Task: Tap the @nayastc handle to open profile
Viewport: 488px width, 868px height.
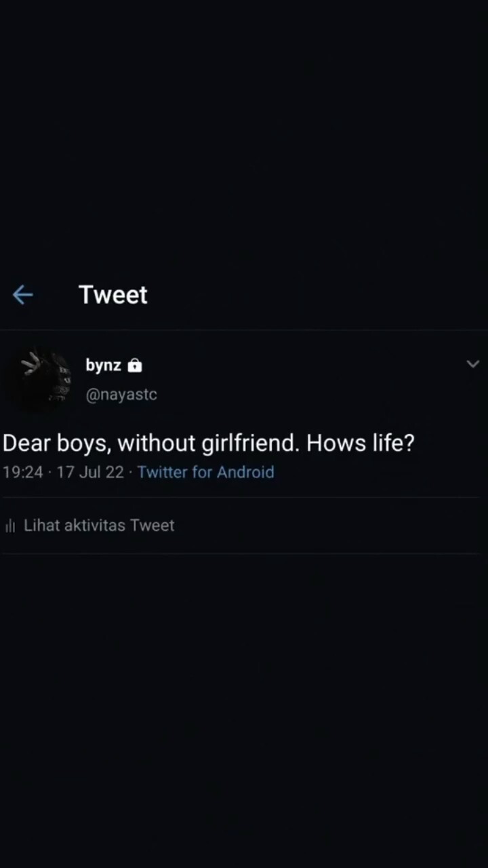Action: coord(121,394)
